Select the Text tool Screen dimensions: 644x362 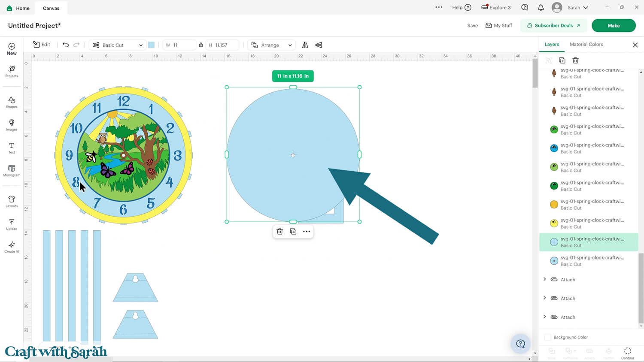(x=12, y=148)
